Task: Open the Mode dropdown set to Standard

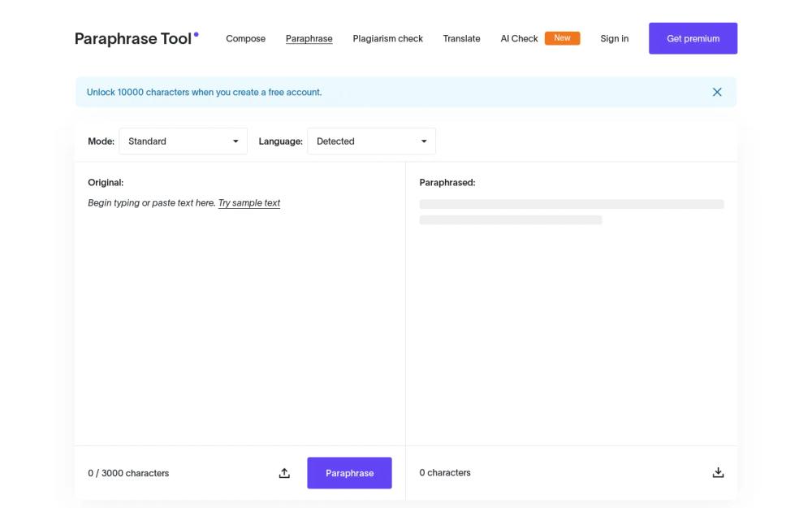Action: [x=183, y=141]
